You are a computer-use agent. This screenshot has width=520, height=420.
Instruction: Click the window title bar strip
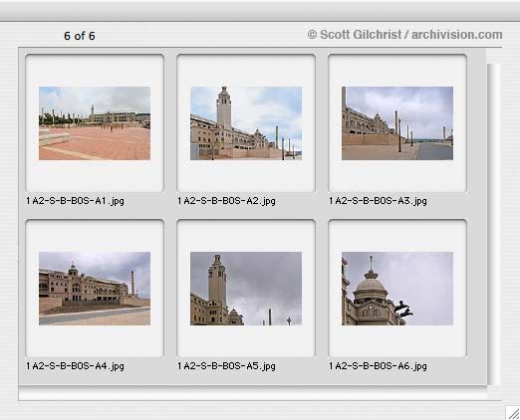click(x=260, y=11)
